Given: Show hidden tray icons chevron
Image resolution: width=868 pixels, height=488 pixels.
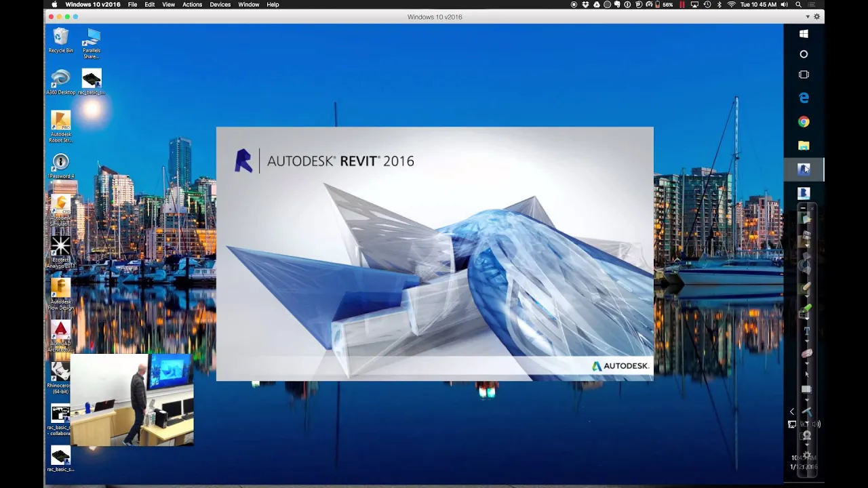Looking at the screenshot, I should pyautogui.click(x=792, y=411).
